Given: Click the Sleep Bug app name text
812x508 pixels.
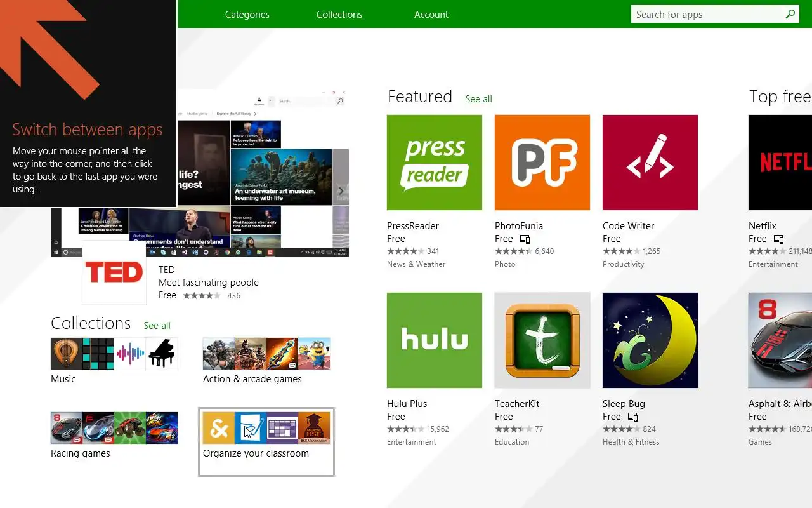Looking at the screenshot, I should (x=624, y=404).
